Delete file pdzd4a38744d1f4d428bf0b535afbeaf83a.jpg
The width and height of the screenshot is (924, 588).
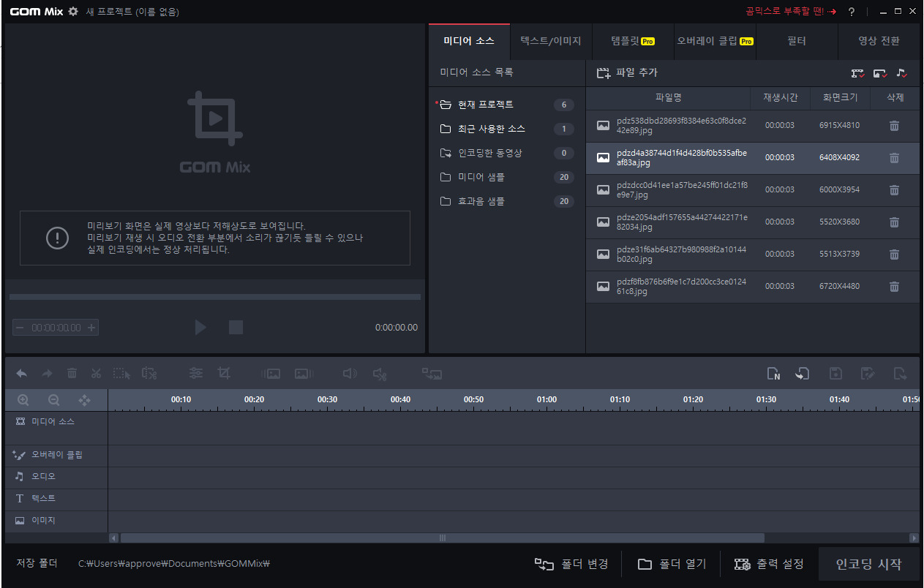(x=894, y=158)
